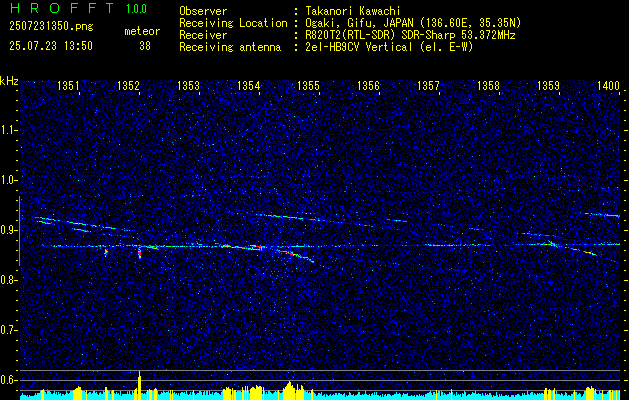Click the 1356 time marker

point(368,85)
